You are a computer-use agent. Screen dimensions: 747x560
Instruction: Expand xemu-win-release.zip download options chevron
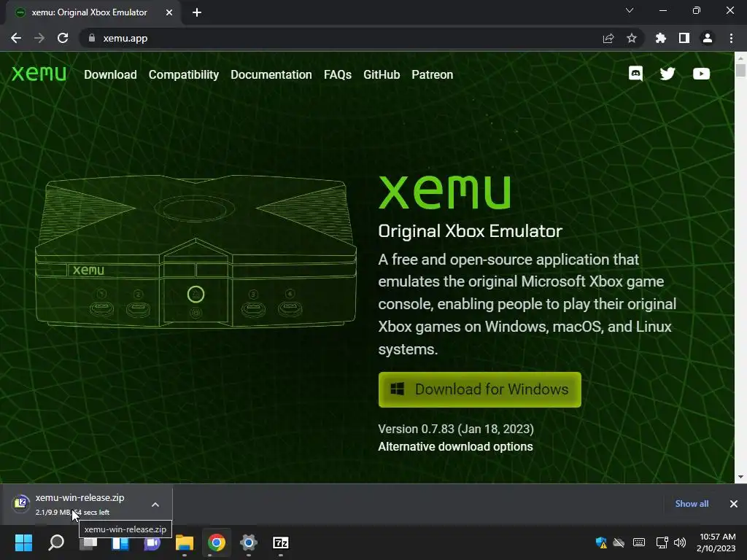point(155,505)
